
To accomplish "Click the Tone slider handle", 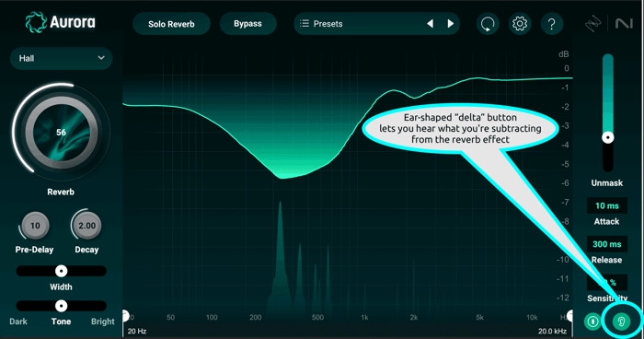I will click(62, 306).
